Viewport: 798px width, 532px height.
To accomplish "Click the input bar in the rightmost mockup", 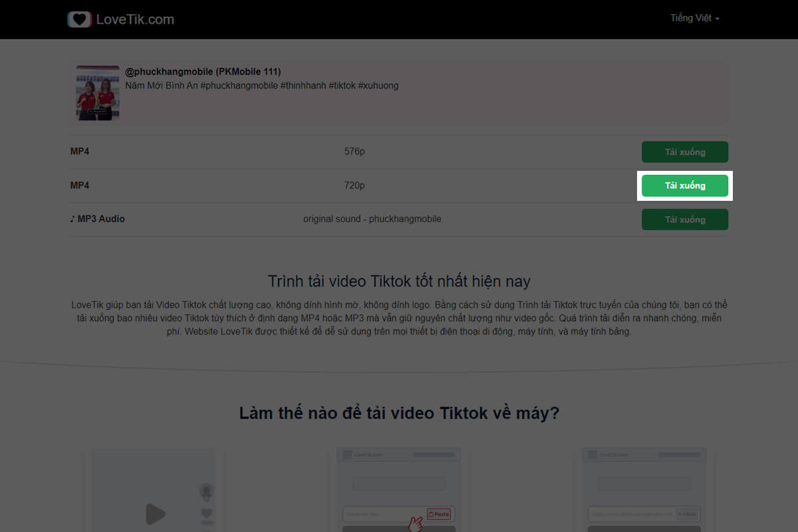I will (633, 514).
